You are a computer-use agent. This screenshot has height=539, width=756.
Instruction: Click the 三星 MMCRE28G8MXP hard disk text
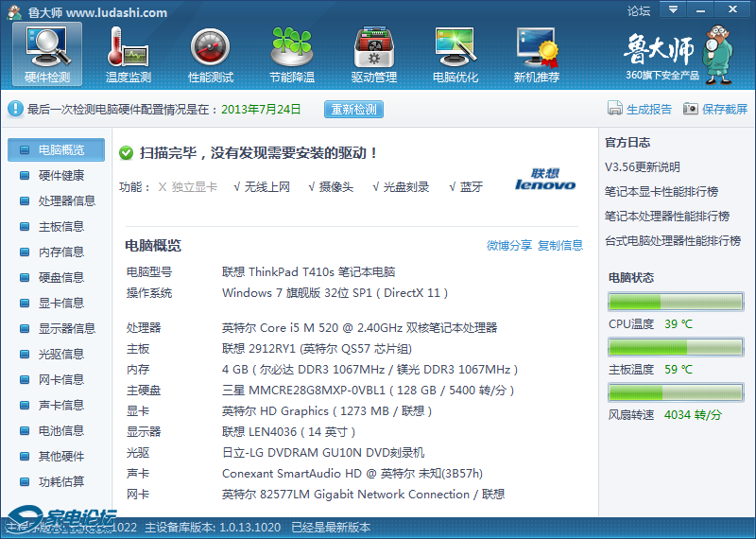[x=368, y=391]
